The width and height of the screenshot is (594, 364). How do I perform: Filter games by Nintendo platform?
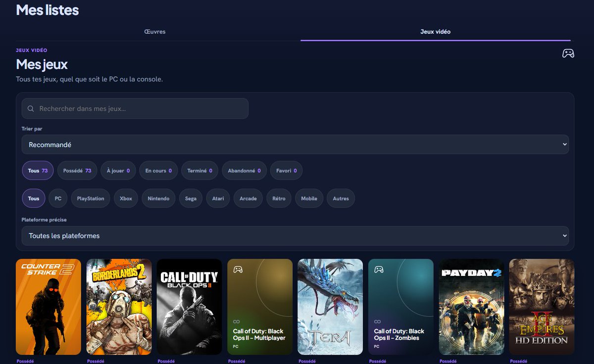click(158, 198)
